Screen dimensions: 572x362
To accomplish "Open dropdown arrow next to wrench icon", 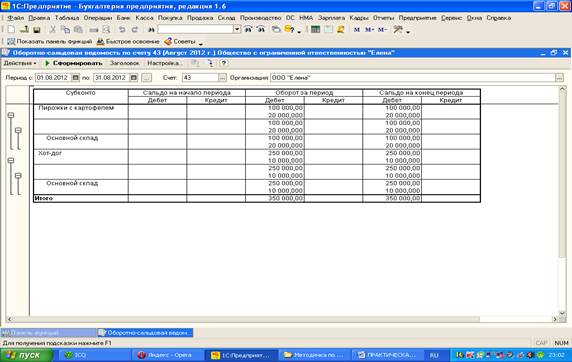I will click(408, 31).
